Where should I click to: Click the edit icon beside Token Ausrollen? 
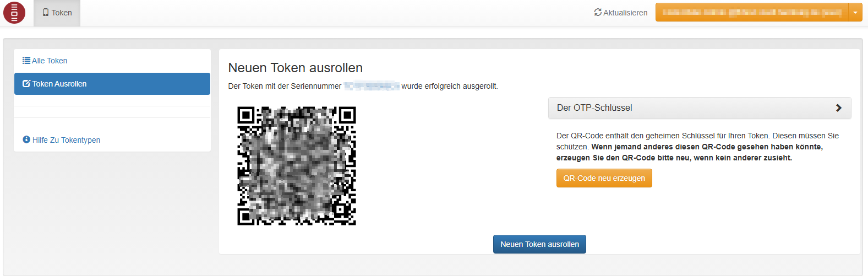[26, 84]
